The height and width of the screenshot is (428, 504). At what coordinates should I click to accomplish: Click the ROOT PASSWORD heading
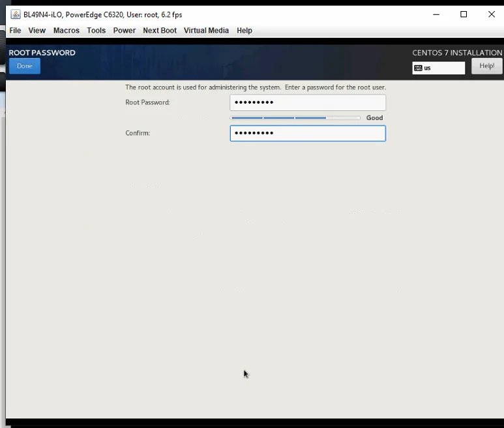42,53
